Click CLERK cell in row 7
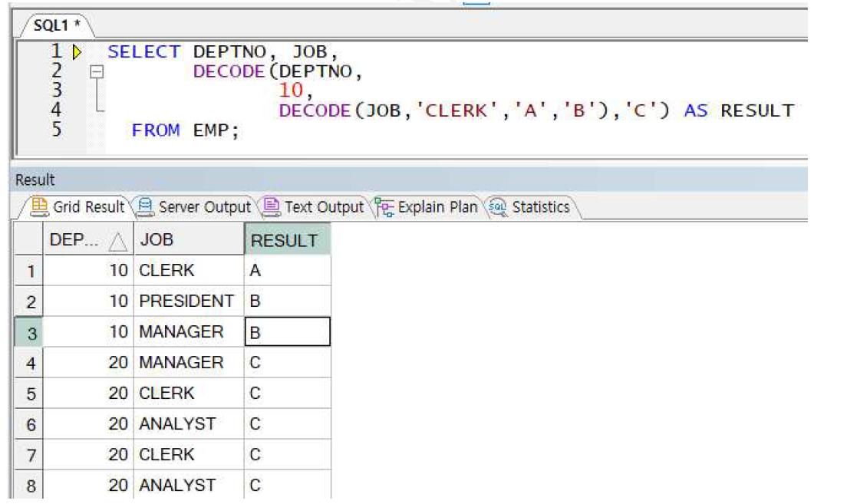This screenshot has height=504, width=847. point(189,455)
